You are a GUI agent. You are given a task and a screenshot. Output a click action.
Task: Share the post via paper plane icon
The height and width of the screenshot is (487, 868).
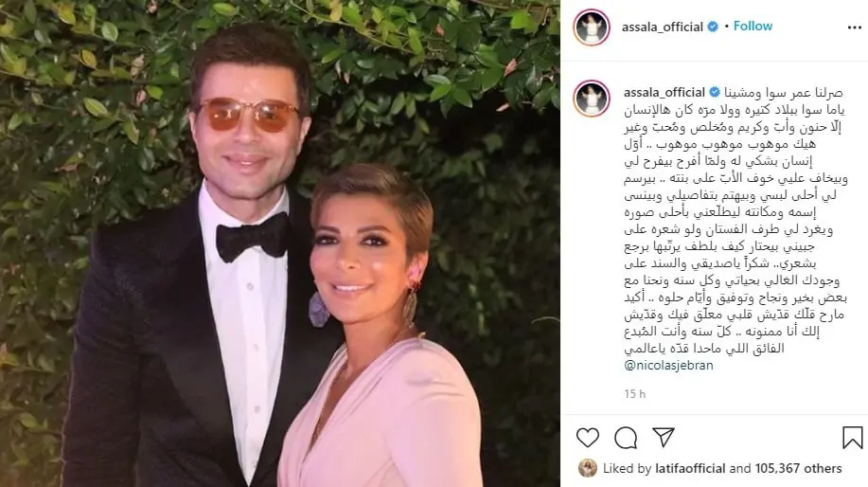[x=664, y=437]
